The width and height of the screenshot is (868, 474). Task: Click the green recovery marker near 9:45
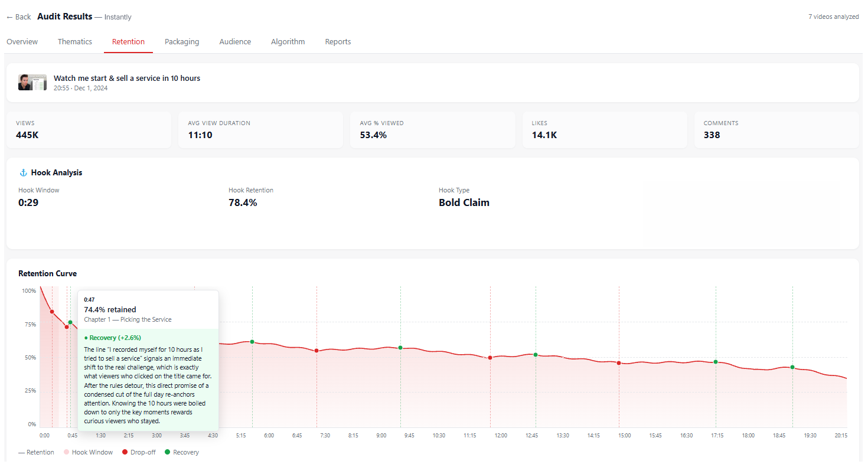[400, 348]
